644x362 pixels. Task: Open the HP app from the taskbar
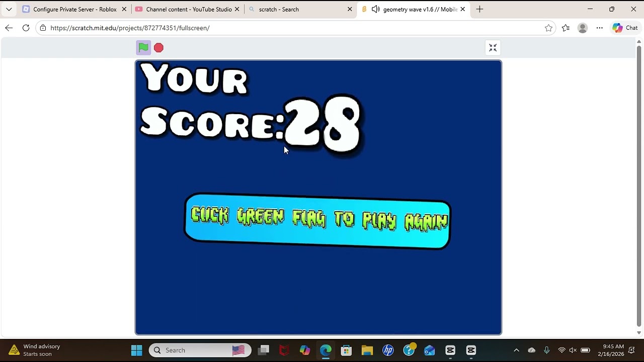(x=388, y=350)
